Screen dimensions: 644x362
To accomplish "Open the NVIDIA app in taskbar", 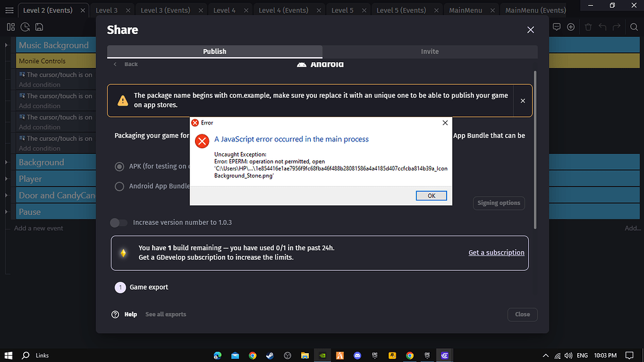I will pos(323,356).
